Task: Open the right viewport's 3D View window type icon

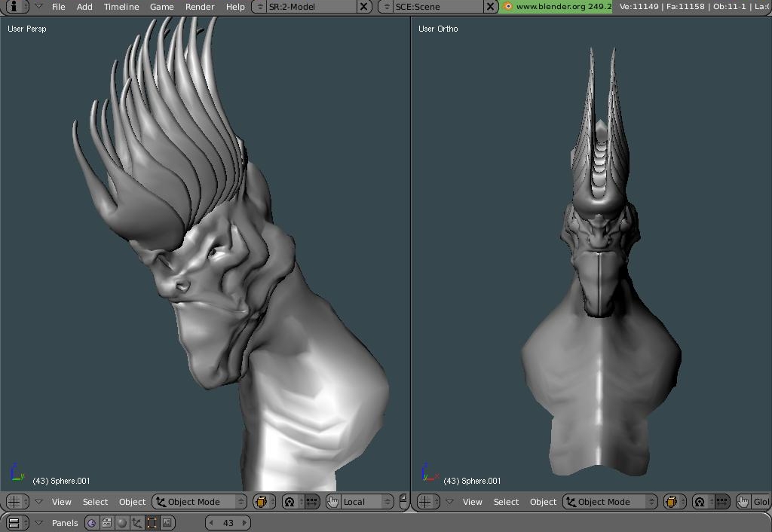Action: (x=428, y=502)
